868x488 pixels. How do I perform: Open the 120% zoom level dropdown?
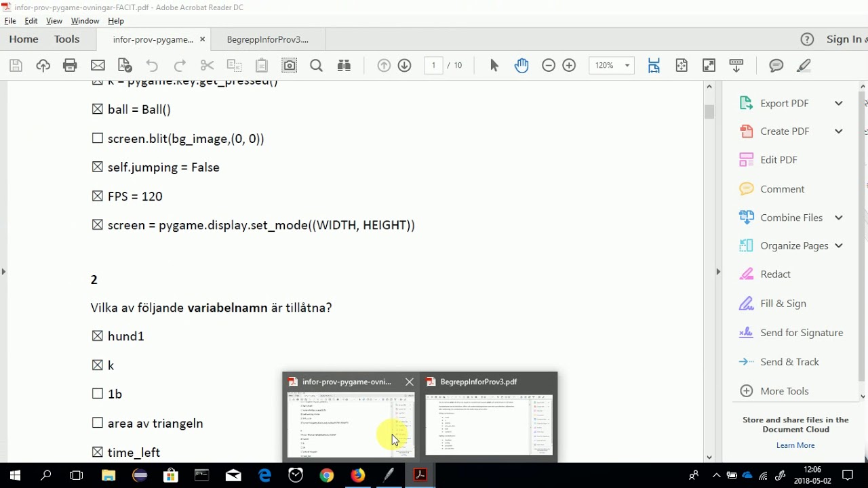pyautogui.click(x=627, y=66)
